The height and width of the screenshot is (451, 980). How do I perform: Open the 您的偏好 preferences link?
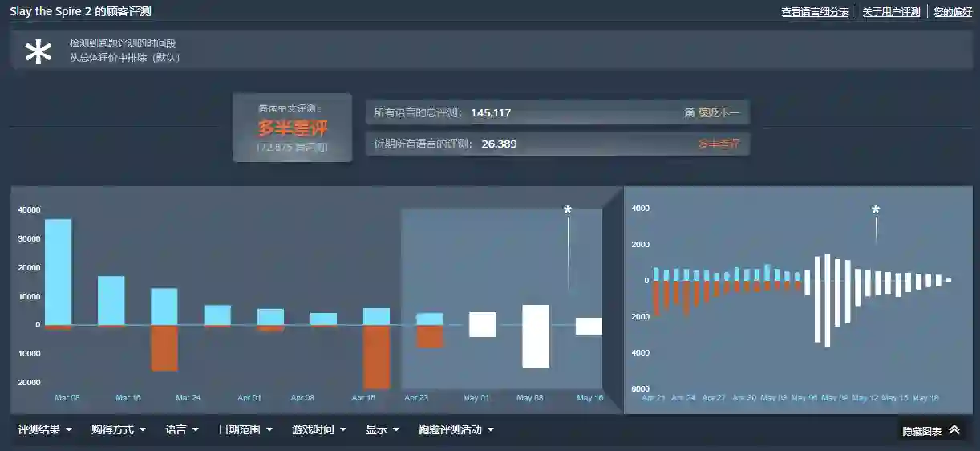coord(953,12)
